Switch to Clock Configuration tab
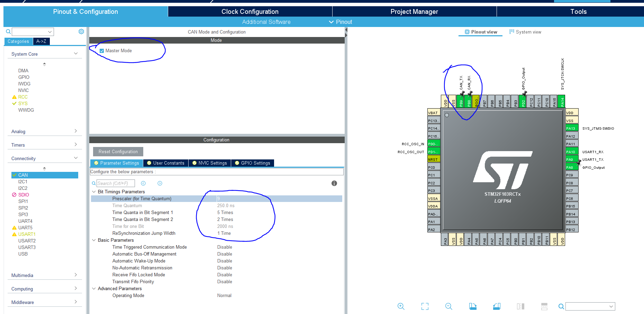 tap(250, 11)
